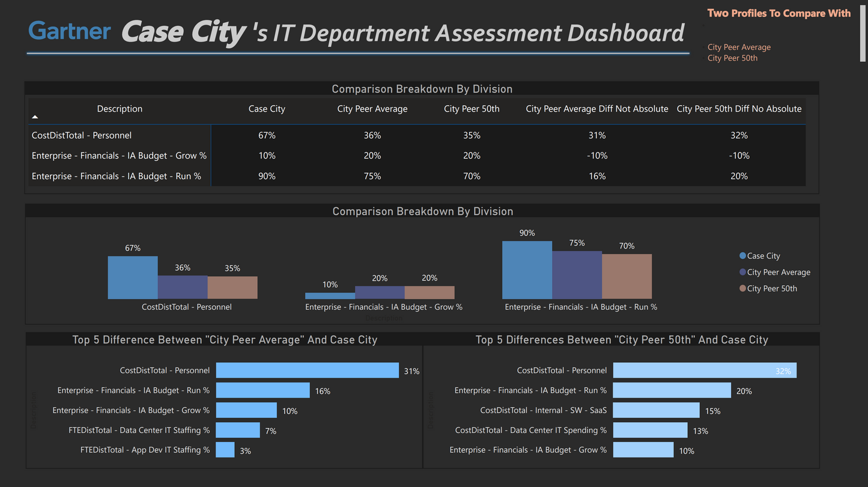
Task: Click the Case City legend marker
Action: pyautogui.click(x=742, y=256)
